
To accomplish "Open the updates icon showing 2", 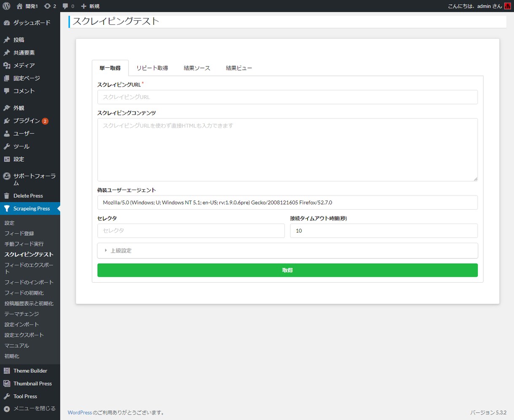I will coord(48,6).
